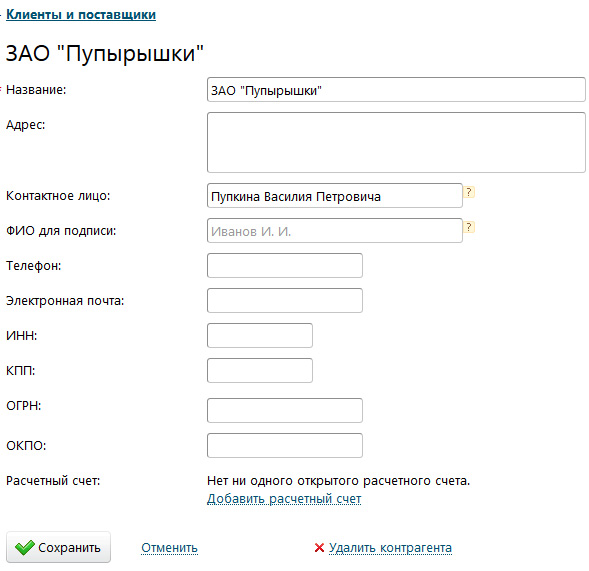Click the help icon beside ФИО для подписи
Image resolution: width=589 pixels, height=571 pixels.
469,227
